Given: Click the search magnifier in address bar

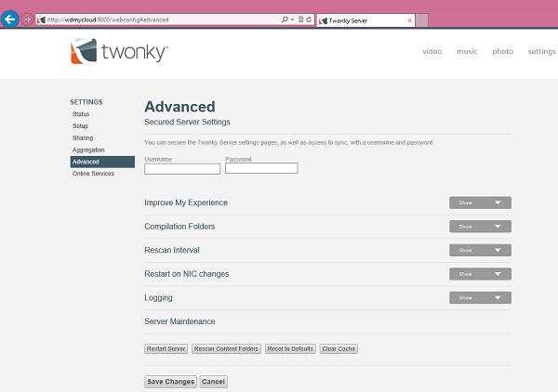Looking at the screenshot, I should [285, 20].
